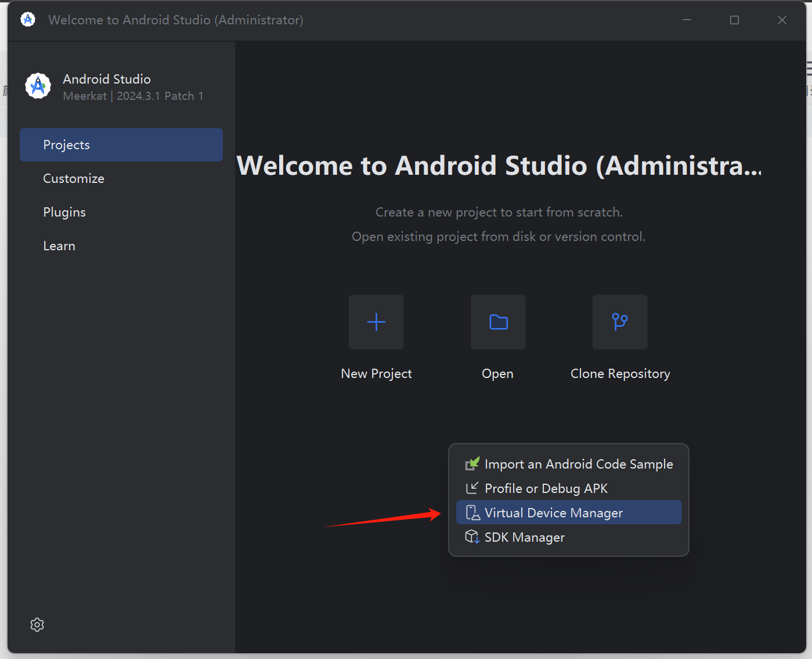Click the Clone Repository branch icon

620,322
